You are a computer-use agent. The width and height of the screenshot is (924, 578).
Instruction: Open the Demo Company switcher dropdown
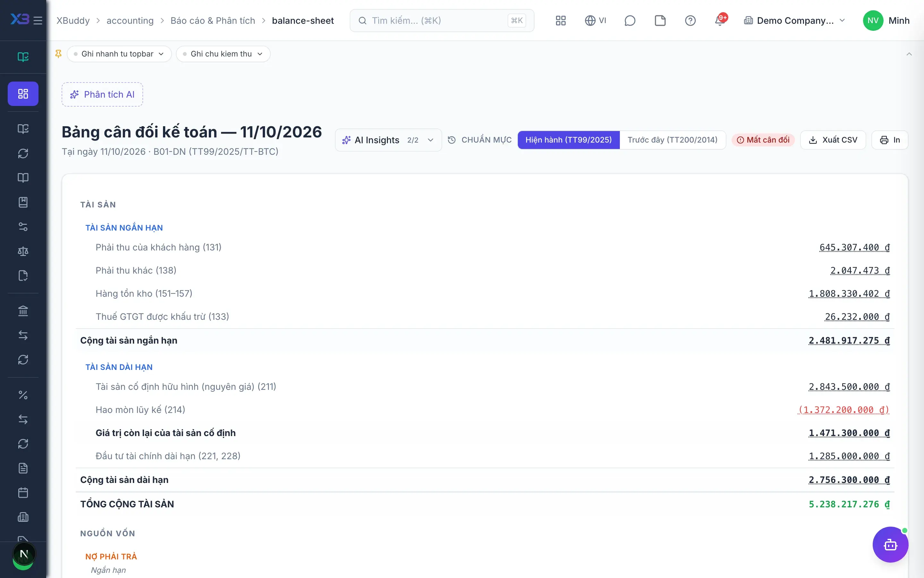[795, 20]
